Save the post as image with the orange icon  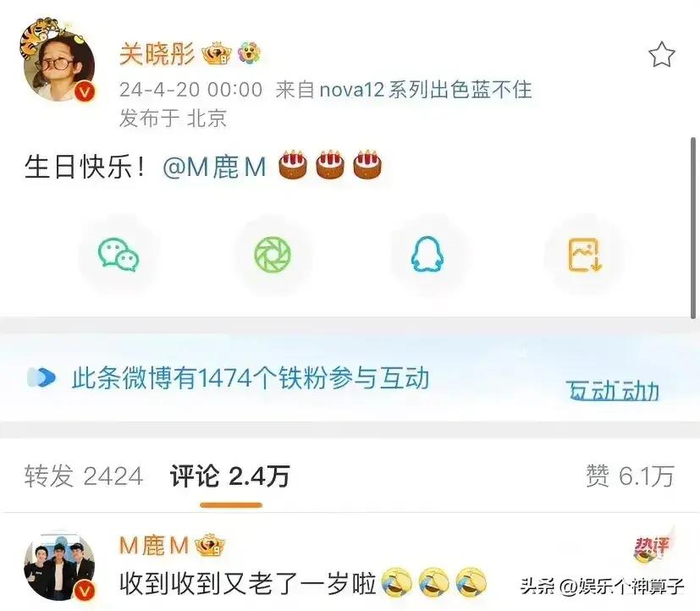point(584,255)
